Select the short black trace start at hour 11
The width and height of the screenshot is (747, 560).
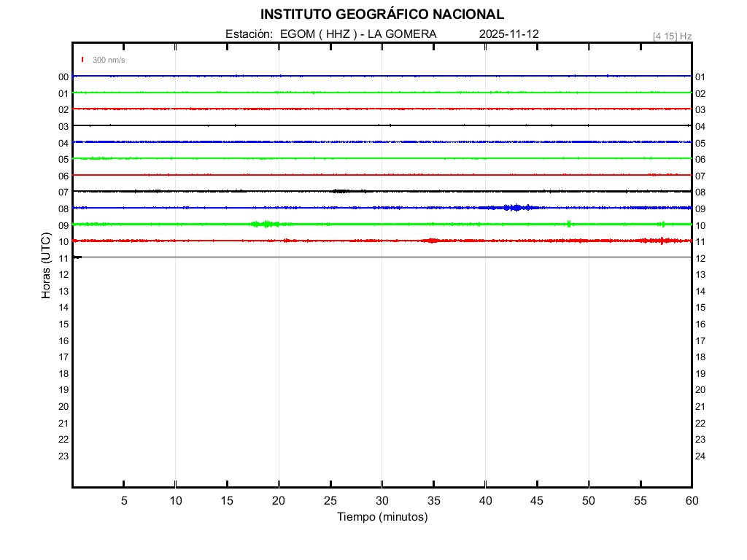point(77,257)
